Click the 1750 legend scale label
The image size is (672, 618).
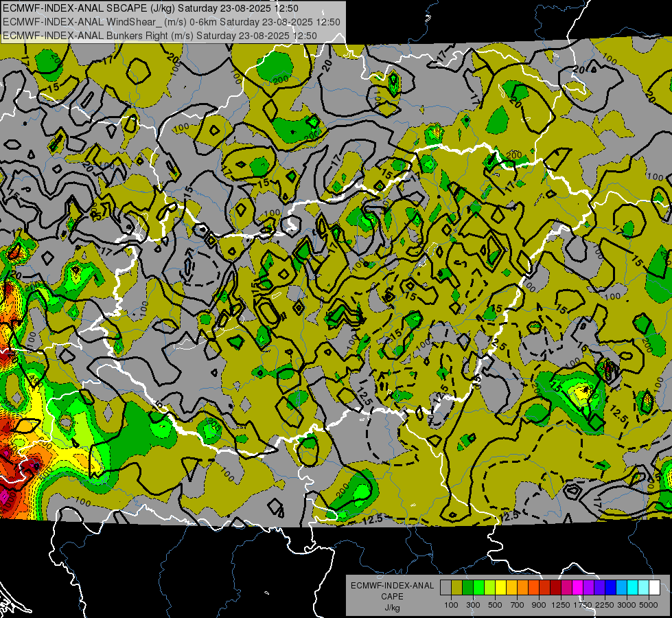[583, 605]
